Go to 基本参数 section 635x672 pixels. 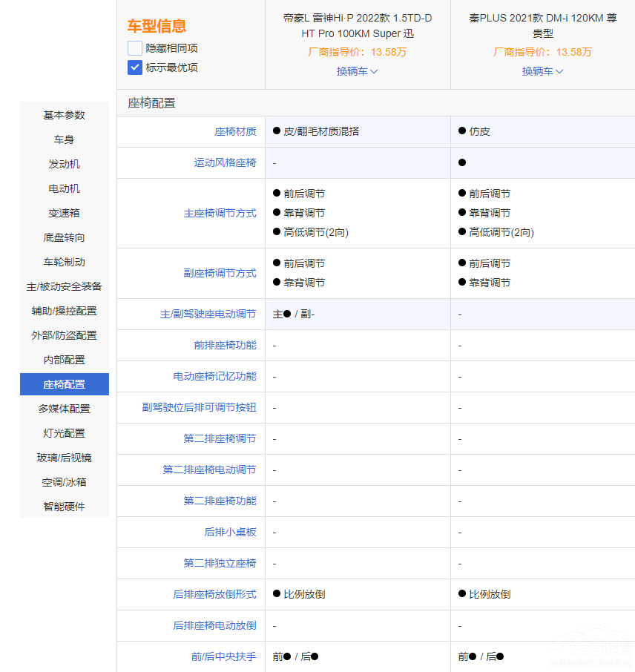click(65, 115)
